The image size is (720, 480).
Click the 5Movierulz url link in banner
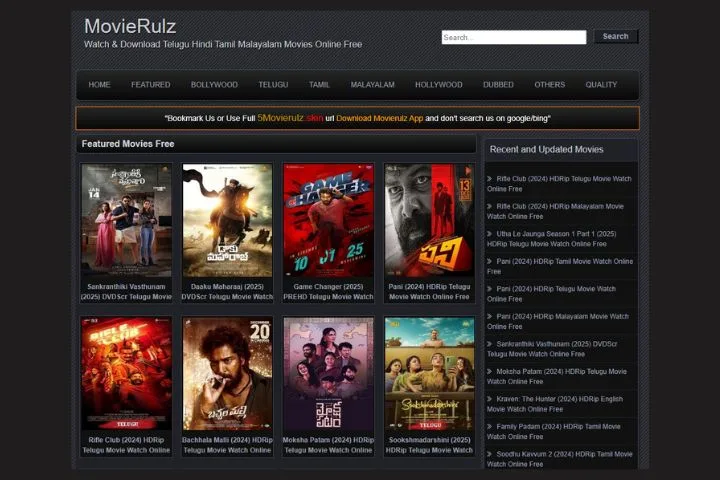290,118
